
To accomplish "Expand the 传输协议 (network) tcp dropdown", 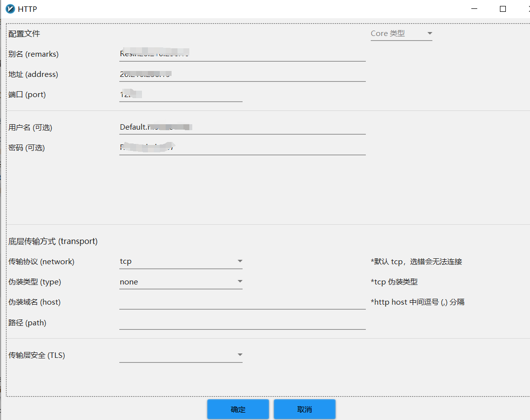I will (x=181, y=262).
